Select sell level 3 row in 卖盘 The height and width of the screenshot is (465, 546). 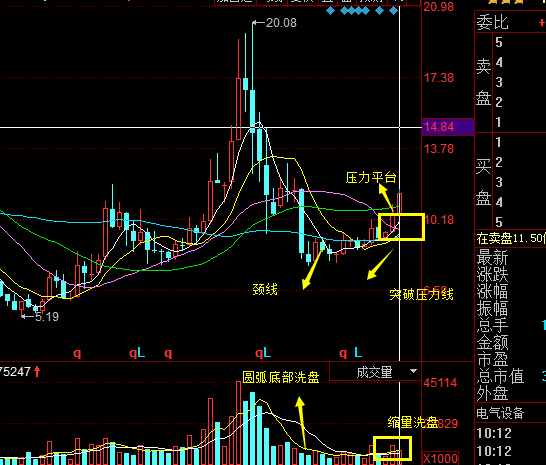click(519, 82)
